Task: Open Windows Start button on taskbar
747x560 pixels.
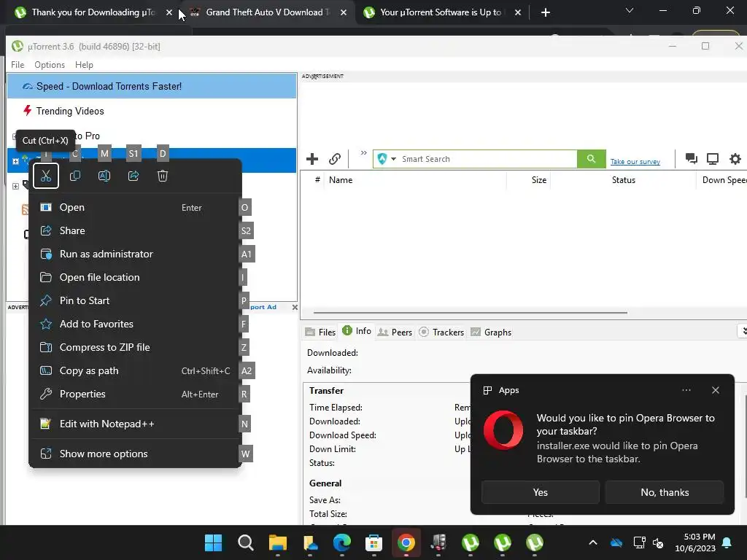Action: [213, 542]
